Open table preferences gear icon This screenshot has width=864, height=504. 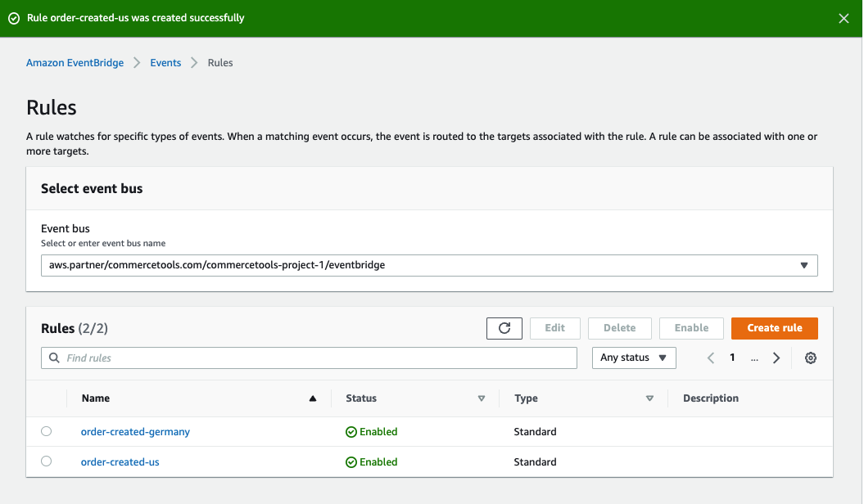pyautogui.click(x=810, y=358)
